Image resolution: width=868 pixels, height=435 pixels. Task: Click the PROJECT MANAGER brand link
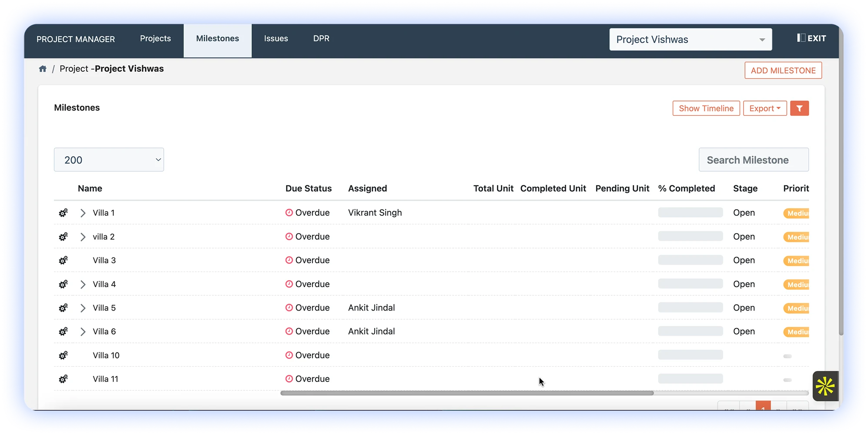point(76,39)
